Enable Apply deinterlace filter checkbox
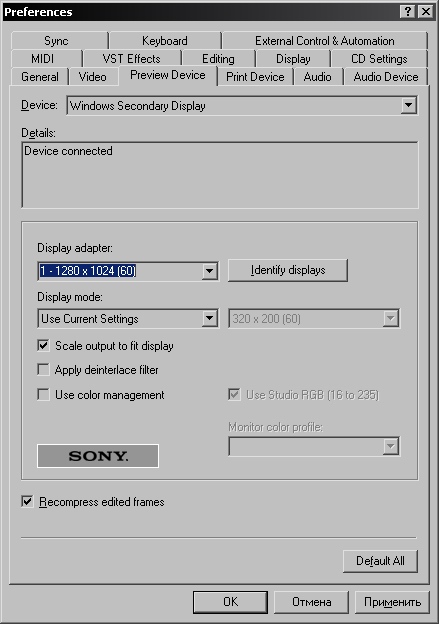 43,370
